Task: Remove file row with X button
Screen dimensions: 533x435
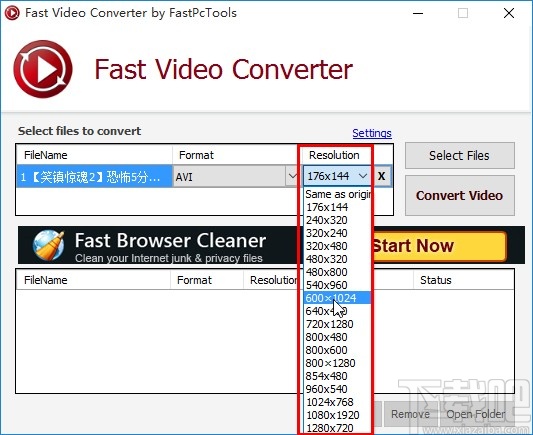Action: [381, 176]
